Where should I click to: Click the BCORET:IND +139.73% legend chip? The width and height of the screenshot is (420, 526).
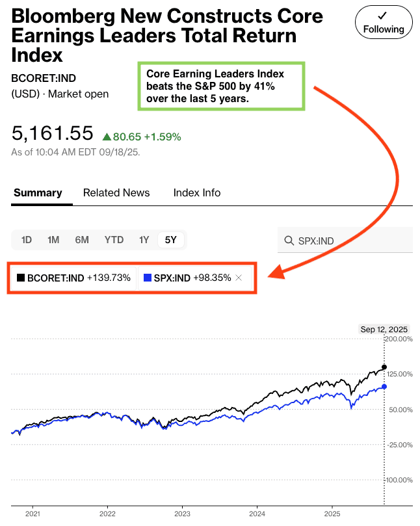[x=73, y=278]
